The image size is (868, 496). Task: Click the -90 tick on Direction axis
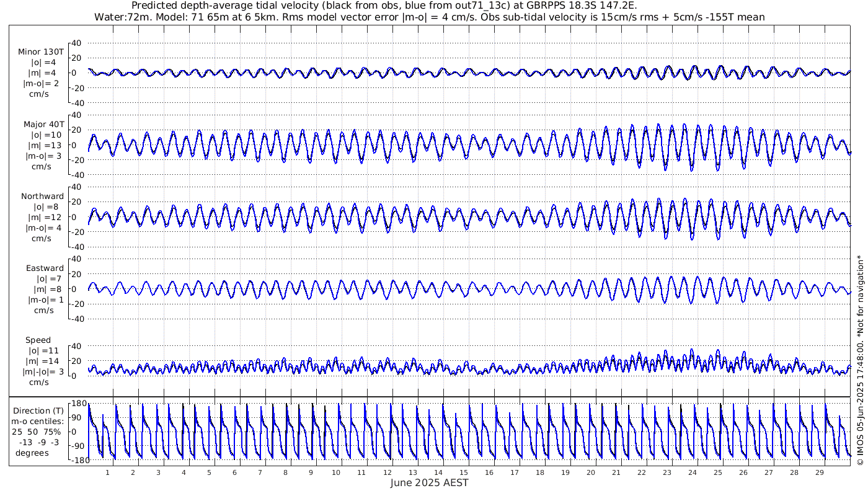click(78, 446)
